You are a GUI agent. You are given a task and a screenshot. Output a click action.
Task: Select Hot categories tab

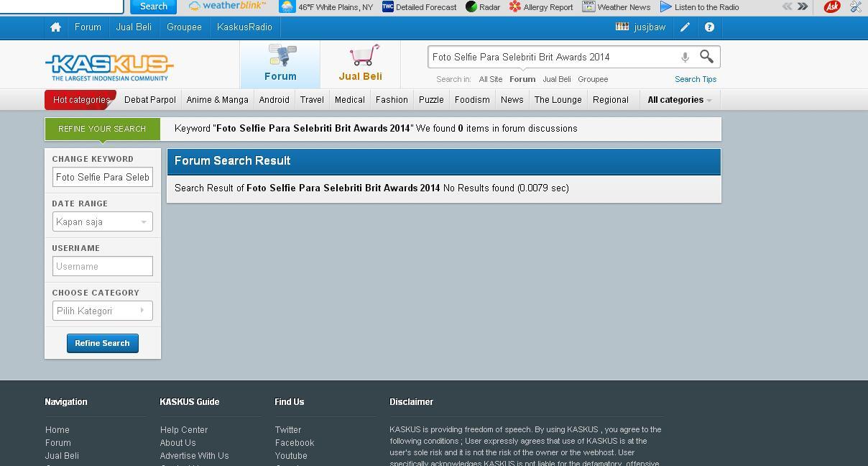[x=80, y=100]
